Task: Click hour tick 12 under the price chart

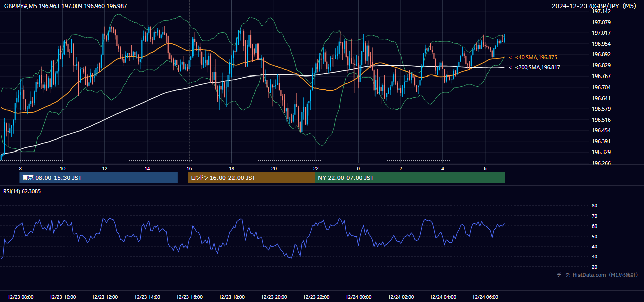Action: (104, 168)
